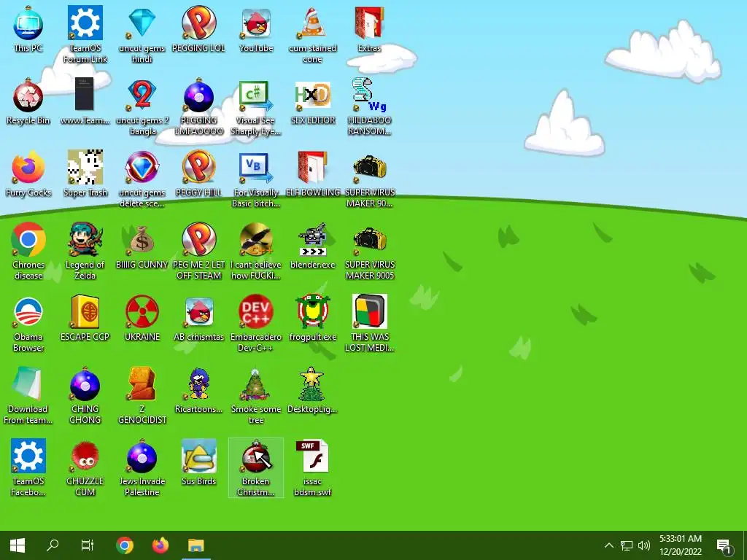The image size is (747, 560).
Task: Open the network status tray icon
Action: 627,545
